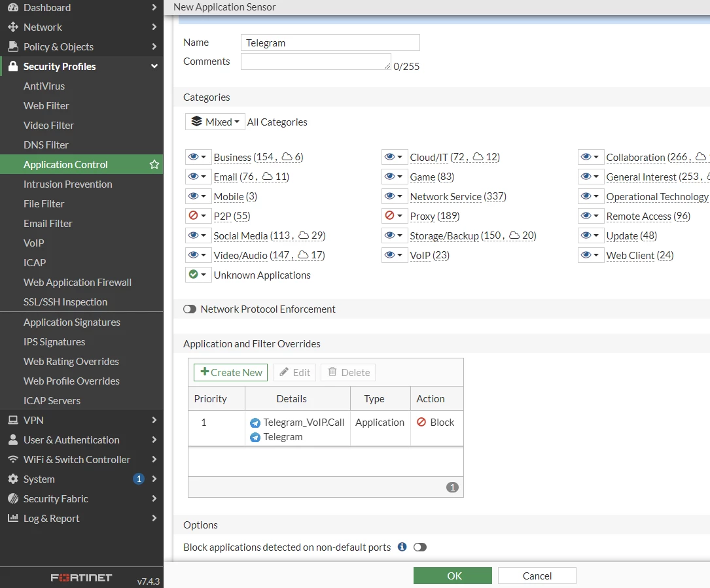710x588 pixels.
Task: Open action dropdown for Update category
Action: click(591, 235)
